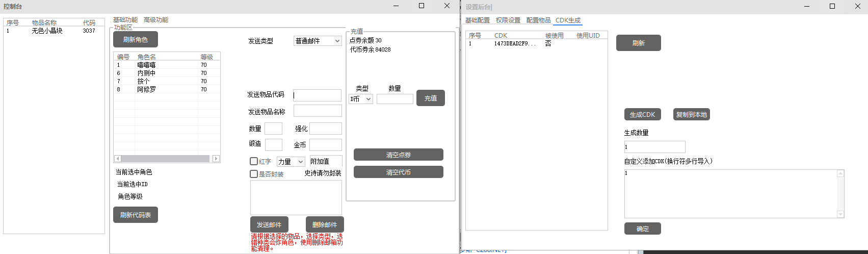Click the 生成CDK button
Screen dimensions: 868x254
coord(643,114)
